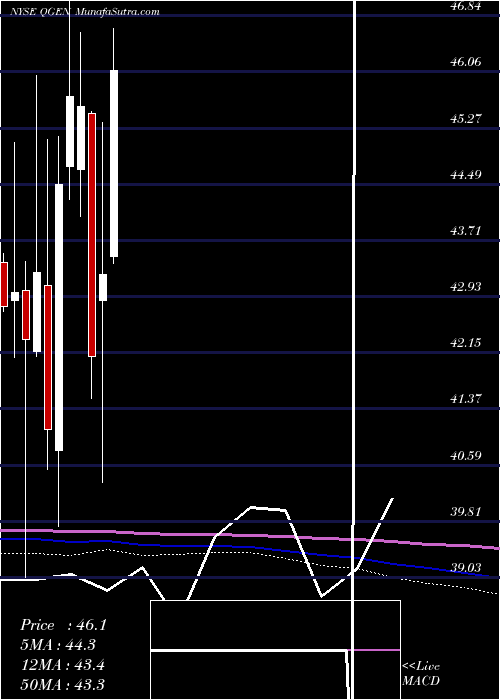Click the 5MA : 44.3 value
Image resolution: width=500 pixels, height=700 pixels.
click(58, 645)
